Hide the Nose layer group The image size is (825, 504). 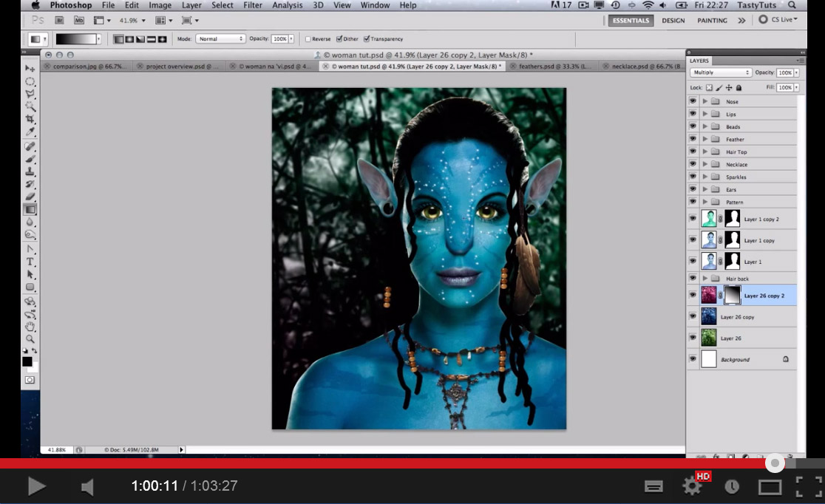(693, 101)
